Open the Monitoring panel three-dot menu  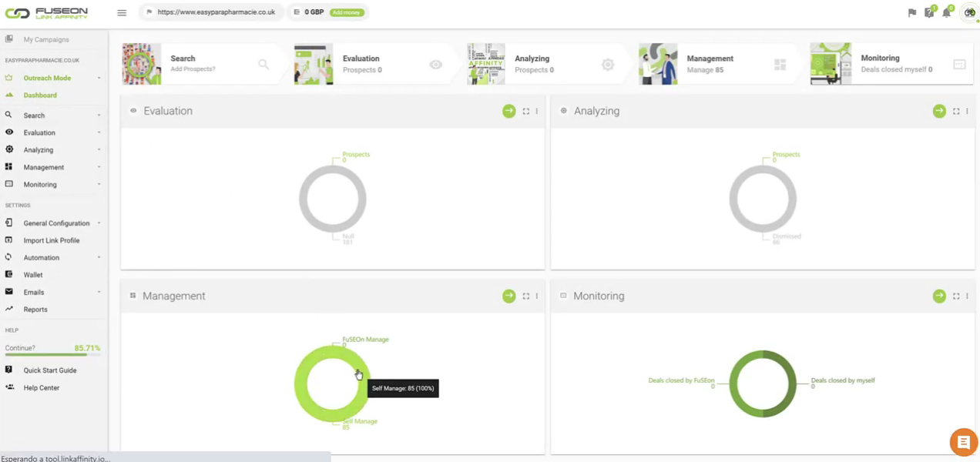[x=967, y=296]
